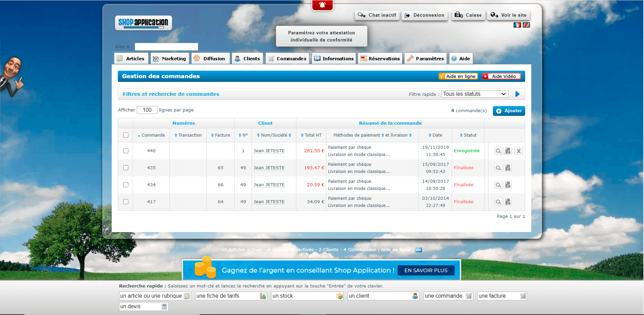
Task: Check the select-all orders checkbox
Action: (x=126, y=135)
